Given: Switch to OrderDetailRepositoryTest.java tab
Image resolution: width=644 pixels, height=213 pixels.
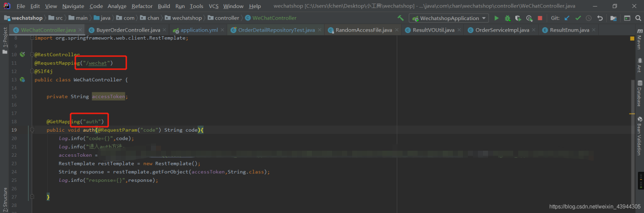Looking at the screenshot, I should point(277,30).
